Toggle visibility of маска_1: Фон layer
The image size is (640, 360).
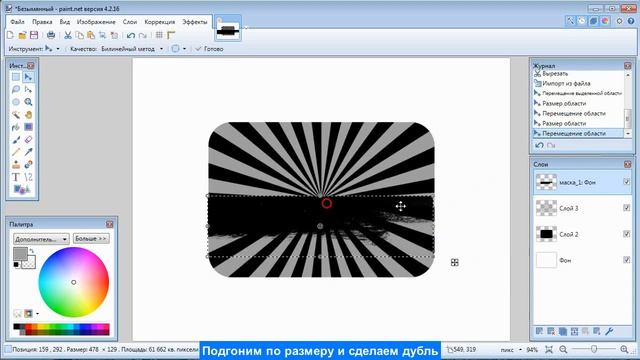click(627, 182)
